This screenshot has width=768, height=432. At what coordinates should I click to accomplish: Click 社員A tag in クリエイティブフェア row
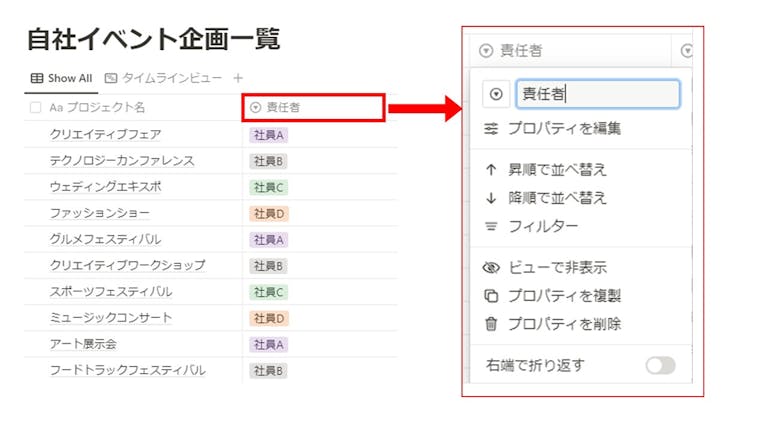268,135
